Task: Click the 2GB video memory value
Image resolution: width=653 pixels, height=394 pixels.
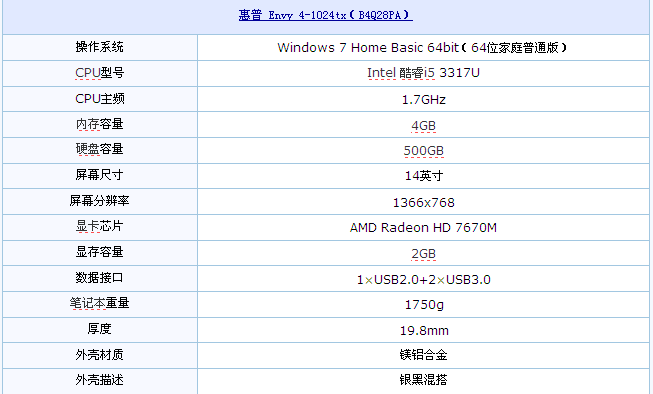Action: click(423, 254)
